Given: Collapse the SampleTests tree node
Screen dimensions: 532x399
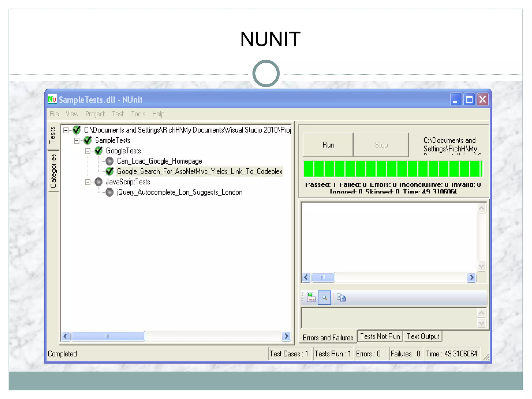Looking at the screenshot, I should coord(77,141).
